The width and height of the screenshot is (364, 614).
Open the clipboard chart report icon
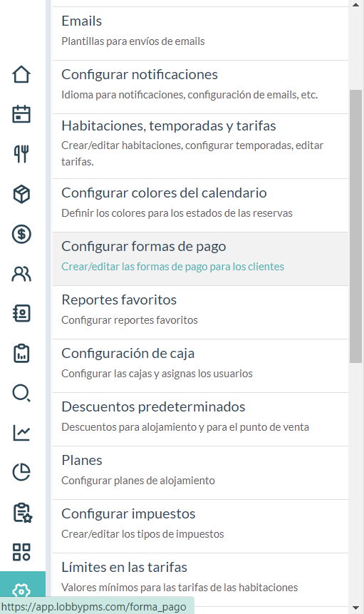tap(21, 353)
